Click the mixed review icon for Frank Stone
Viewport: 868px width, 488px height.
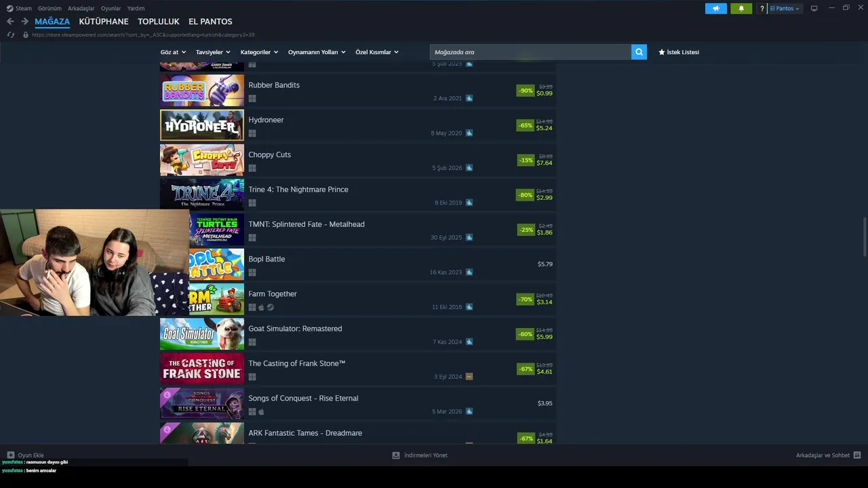[469, 377]
